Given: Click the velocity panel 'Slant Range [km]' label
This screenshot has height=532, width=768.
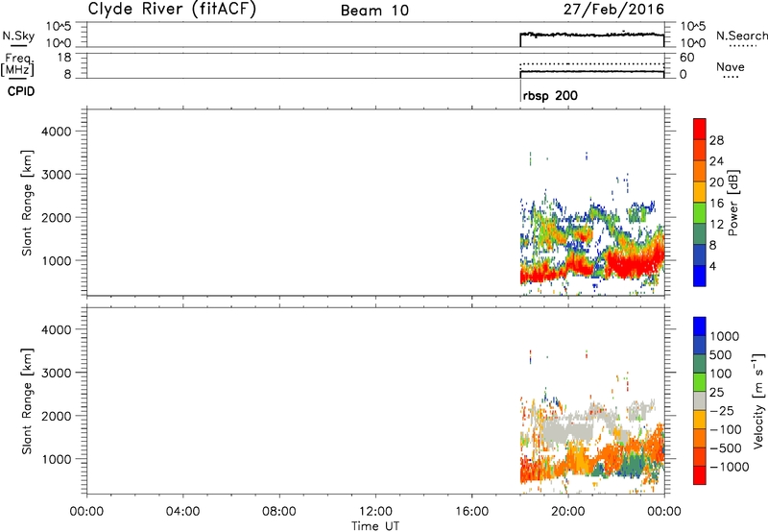Looking at the screenshot, I should point(27,401).
